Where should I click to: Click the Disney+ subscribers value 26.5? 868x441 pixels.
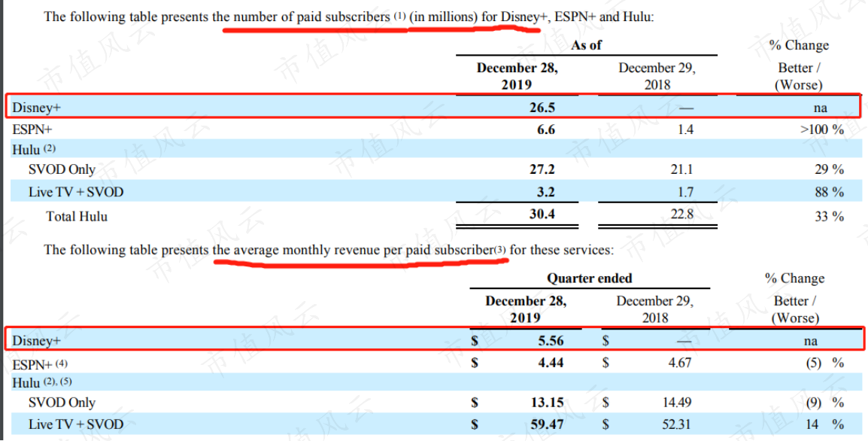pos(542,108)
